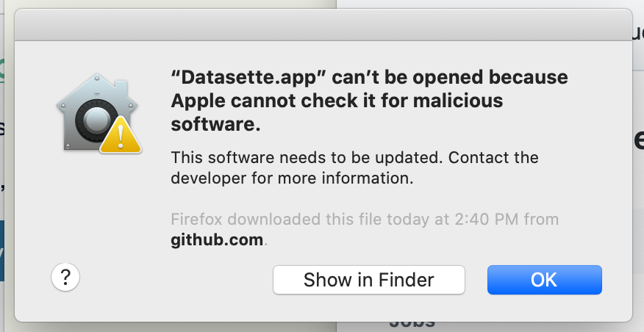Dismiss the dialog with the OK button
This screenshot has height=332, width=644.
coord(545,280)
